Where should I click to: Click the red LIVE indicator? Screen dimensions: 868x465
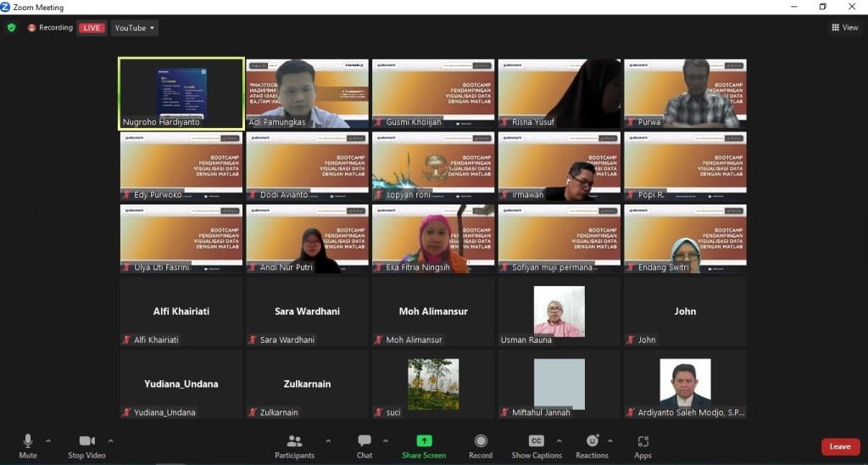point(92,28)
